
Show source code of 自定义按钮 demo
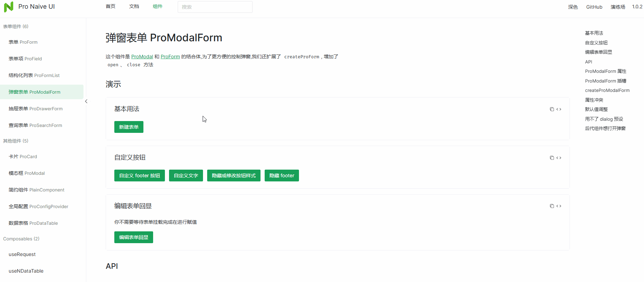pyautogui.click(x=559, y=158)
